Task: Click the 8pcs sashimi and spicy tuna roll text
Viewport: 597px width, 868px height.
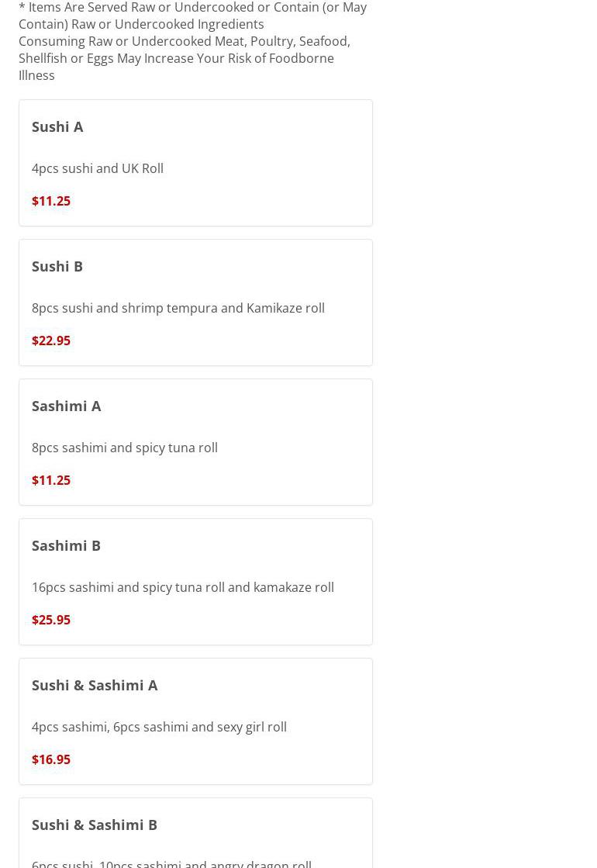Action: pos(125,448)
